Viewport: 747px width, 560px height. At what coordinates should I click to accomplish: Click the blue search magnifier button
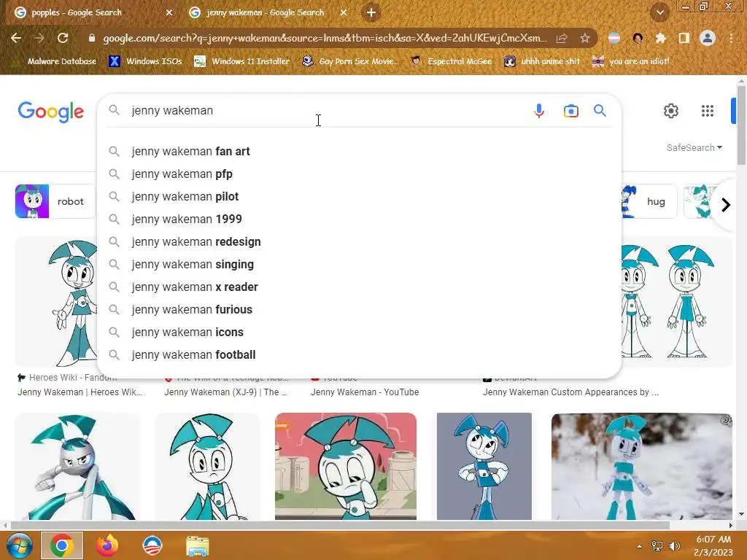[600, 111]
